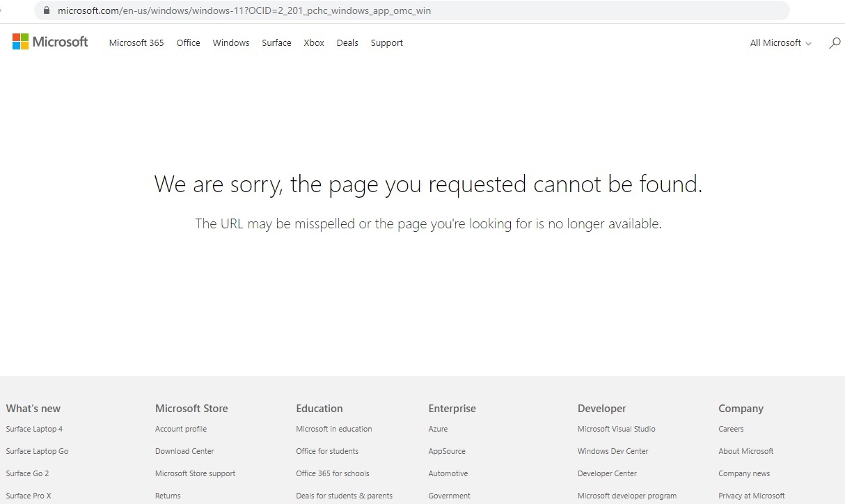Click the Microsoft logo
The height and width of the screenshot is (504, 845).
coord(50,42)
